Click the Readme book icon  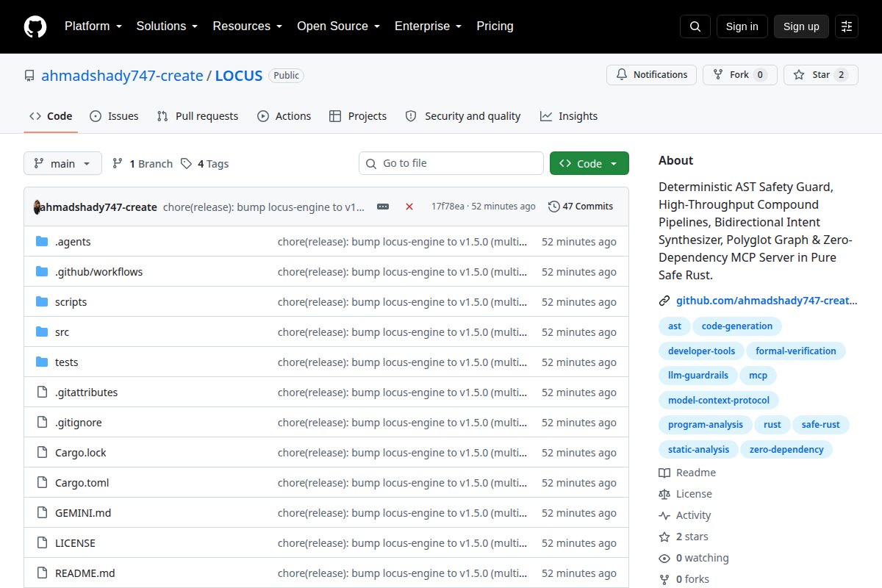(664, 473)
